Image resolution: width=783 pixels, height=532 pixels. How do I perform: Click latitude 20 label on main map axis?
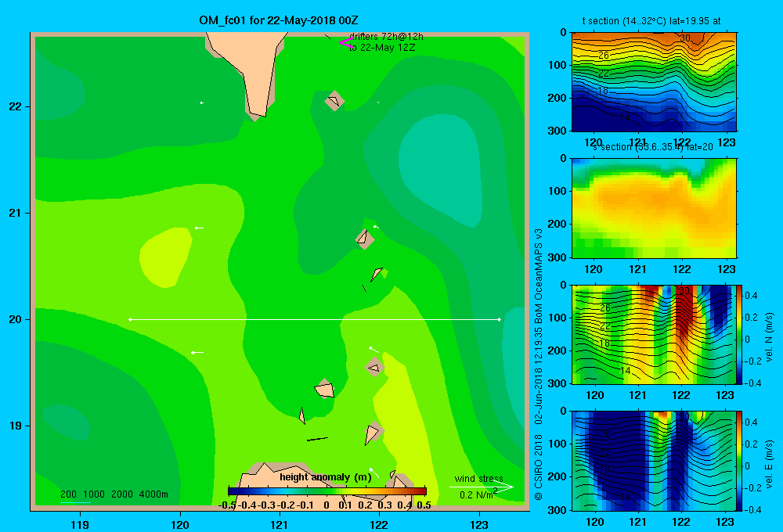click(x=15, y=319)
